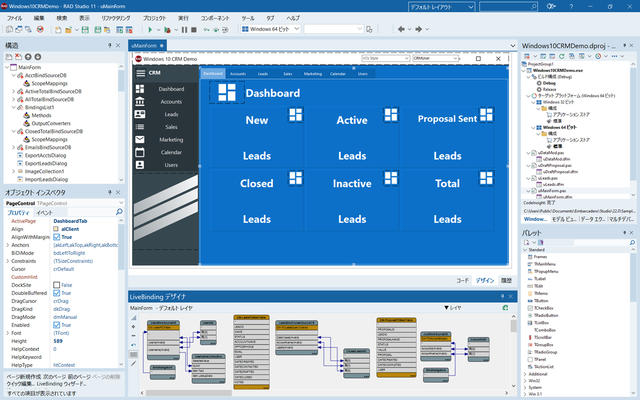Click the tile icon on Active Leads card
The width and height of the screenshot is (640, 400).
391,115
